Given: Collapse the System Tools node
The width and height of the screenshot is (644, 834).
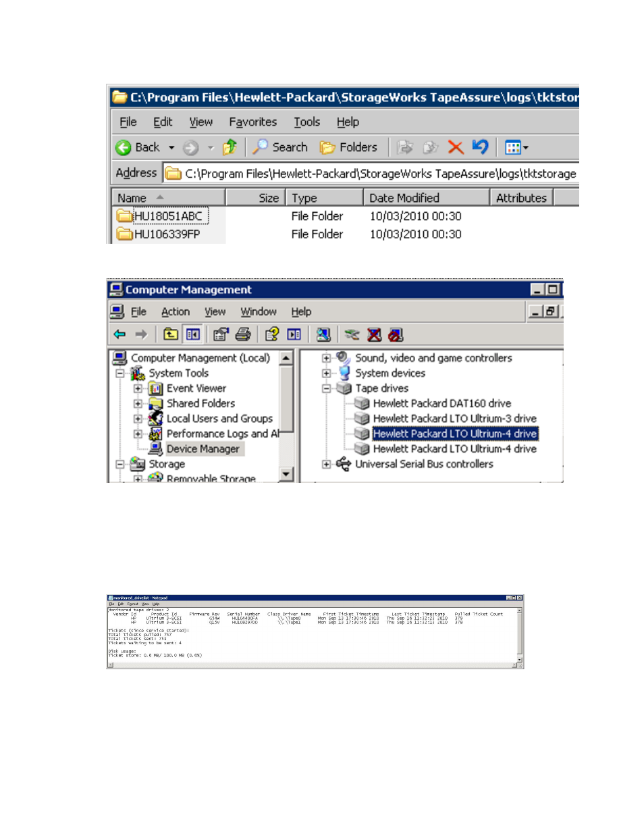Looking at the screenshot, I should tap(120, 373).
